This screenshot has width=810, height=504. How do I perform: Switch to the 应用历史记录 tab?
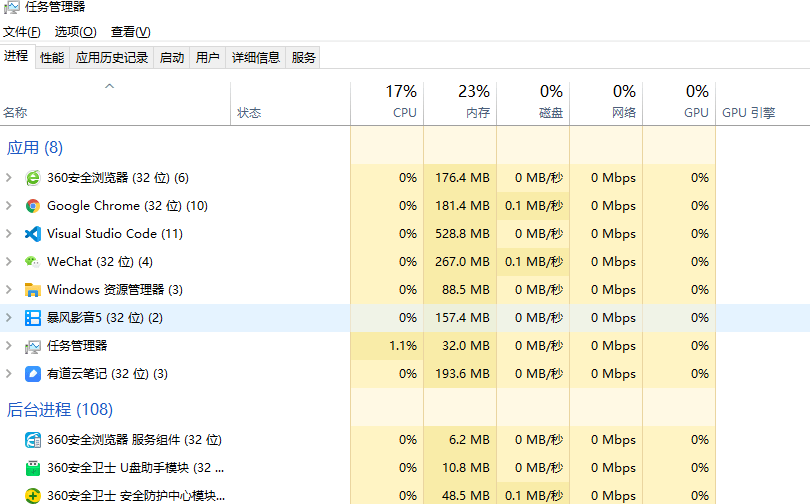pos(112,57)
